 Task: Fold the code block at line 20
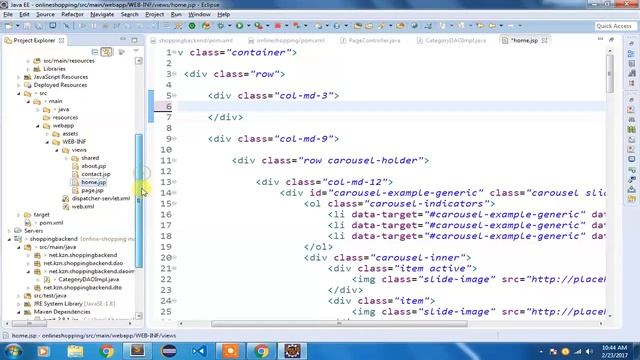174,258
